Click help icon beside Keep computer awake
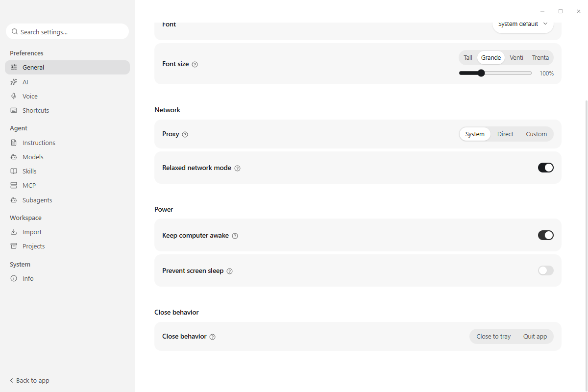The height and width of the screenshot is (392, 588). point(235,236)
